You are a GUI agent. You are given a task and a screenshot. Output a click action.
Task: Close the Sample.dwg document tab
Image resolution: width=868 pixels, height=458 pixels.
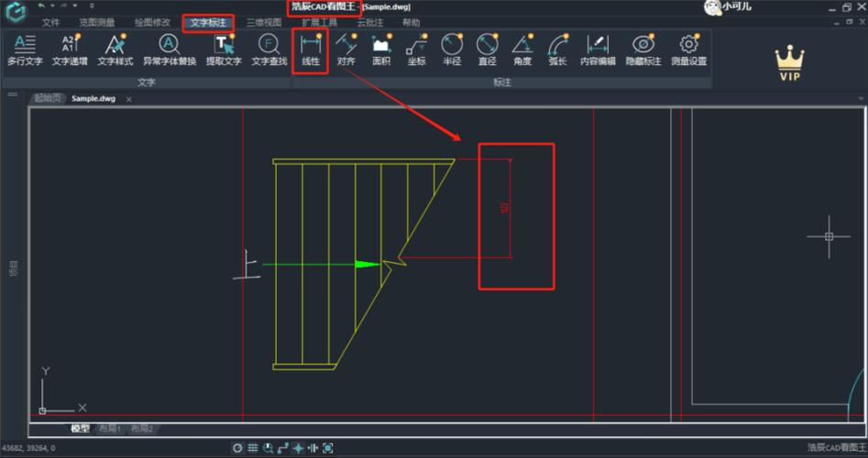tap(128, 99)
